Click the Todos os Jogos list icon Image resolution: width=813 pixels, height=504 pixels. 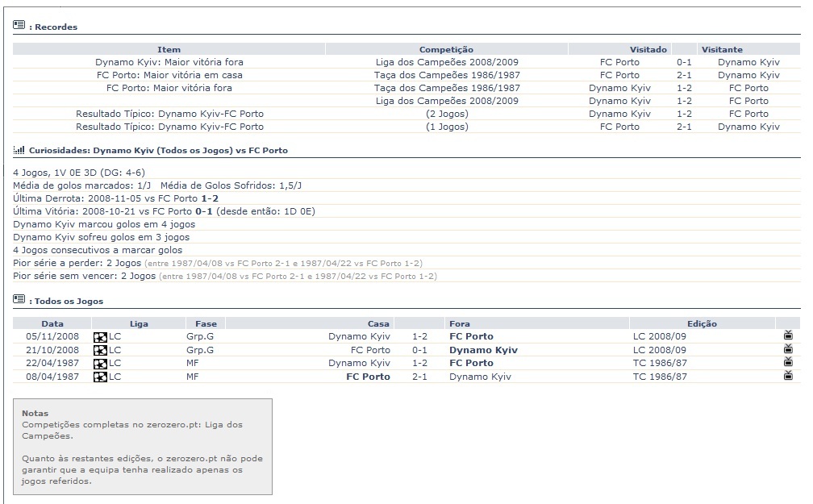pos(19,298)
